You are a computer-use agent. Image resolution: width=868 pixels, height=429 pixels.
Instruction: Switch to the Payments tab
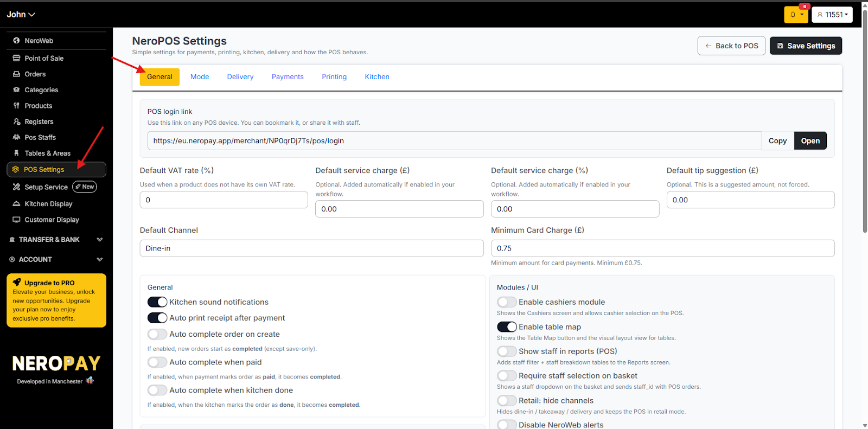(x=288, y=77)
